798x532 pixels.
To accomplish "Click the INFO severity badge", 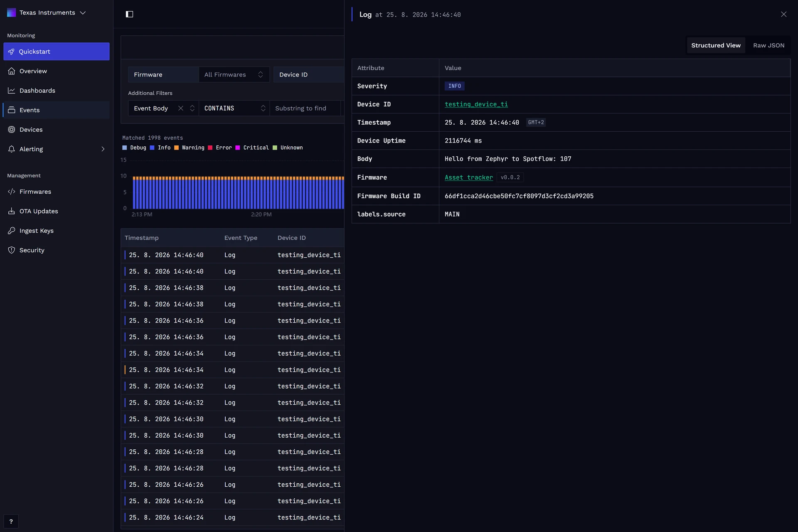I will [454, 86].
